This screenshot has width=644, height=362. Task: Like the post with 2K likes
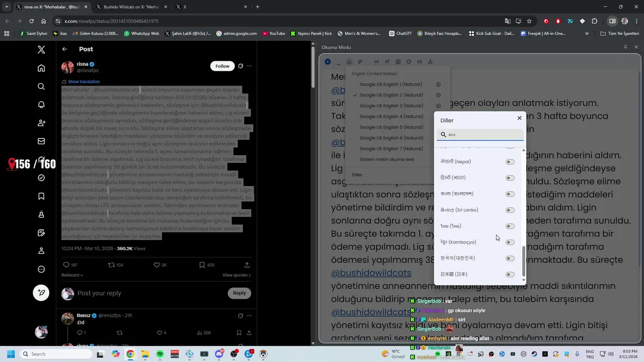point(160,264)
